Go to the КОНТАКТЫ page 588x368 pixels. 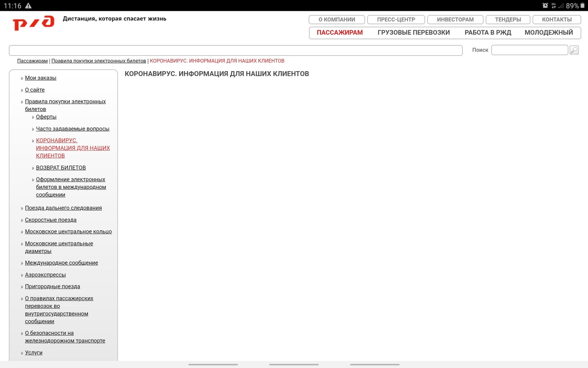click(556, 20)
